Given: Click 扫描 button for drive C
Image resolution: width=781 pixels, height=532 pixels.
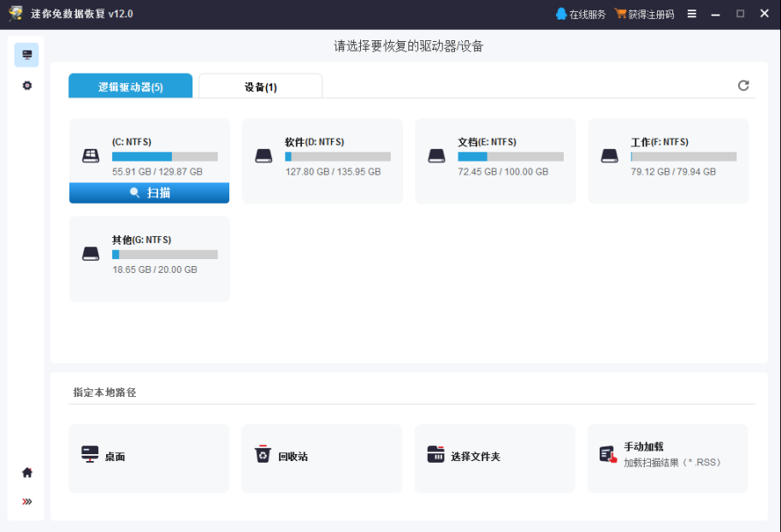Looking at the screenshot, I should click(x=150, y=192).
